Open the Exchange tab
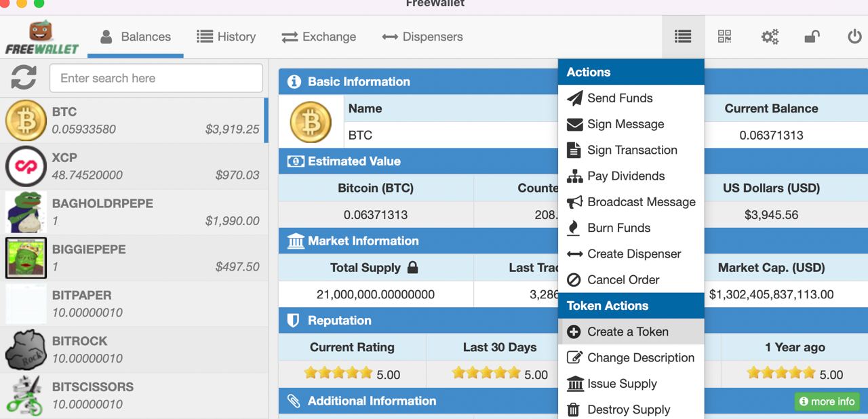This screenshot has height=419, width=868. [319, 37]
